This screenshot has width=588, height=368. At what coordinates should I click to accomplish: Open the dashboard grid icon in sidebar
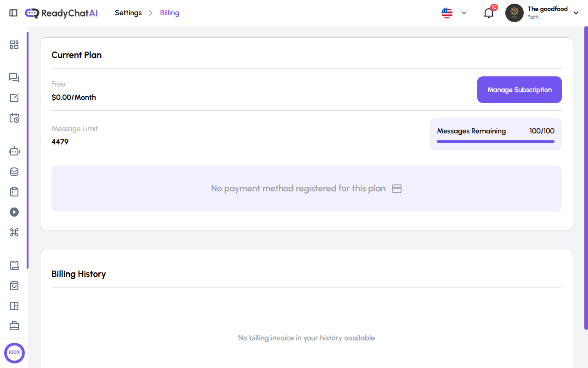(14, 45)
